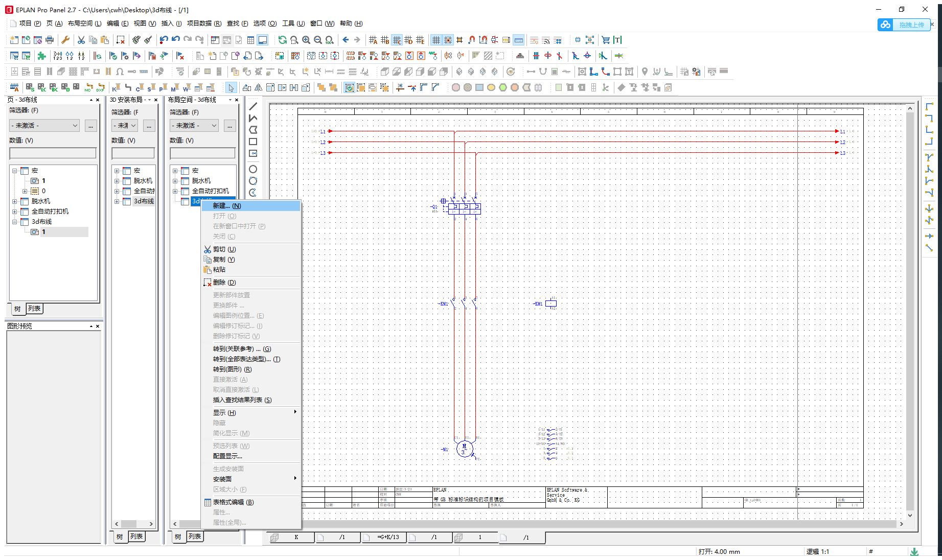The width and height of the screenshot is (942, 560).
Task: Select the rectangle drawing tool
Action: (253, 142)
